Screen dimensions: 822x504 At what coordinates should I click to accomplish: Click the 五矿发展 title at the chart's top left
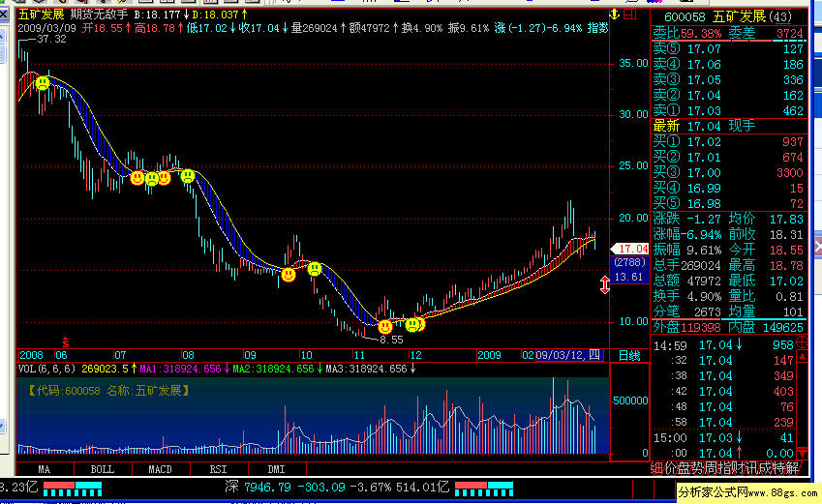(41, 15)
